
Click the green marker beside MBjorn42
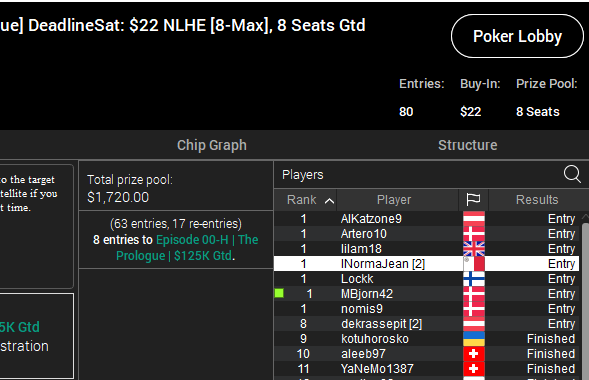click(279, 293)
